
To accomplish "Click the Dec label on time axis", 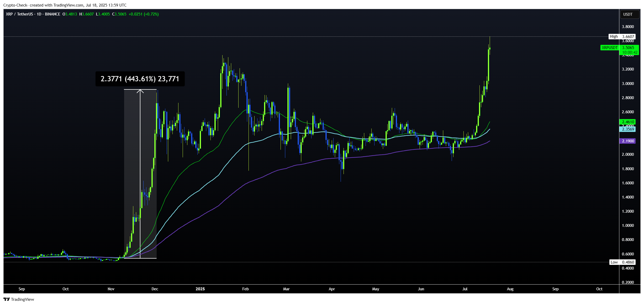I will pyautogui.click(x=155, y=289).
